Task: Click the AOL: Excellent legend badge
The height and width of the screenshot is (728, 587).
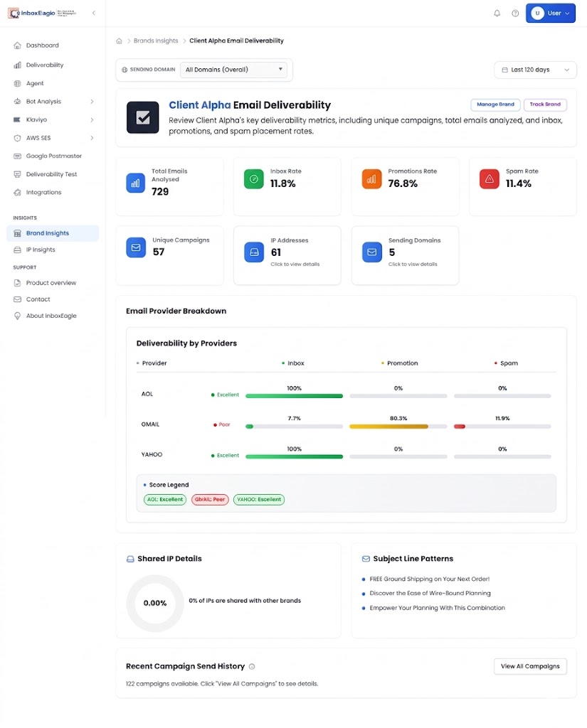Action: 165,500
